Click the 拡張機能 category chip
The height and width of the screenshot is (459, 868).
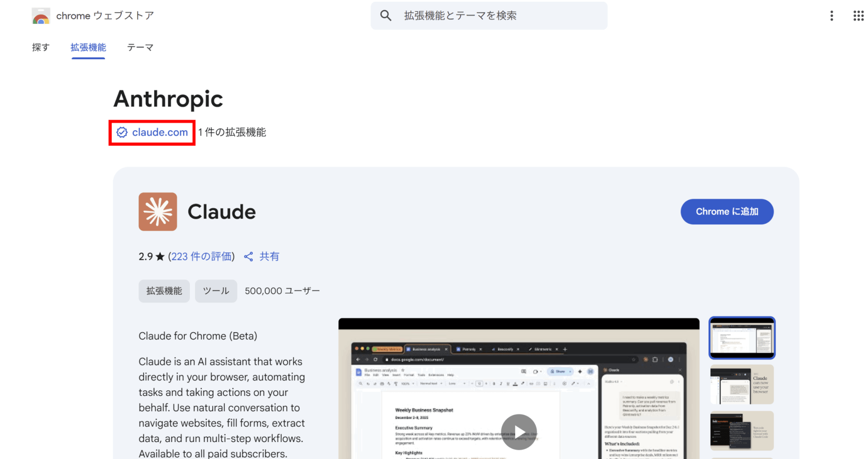point(164,291)
